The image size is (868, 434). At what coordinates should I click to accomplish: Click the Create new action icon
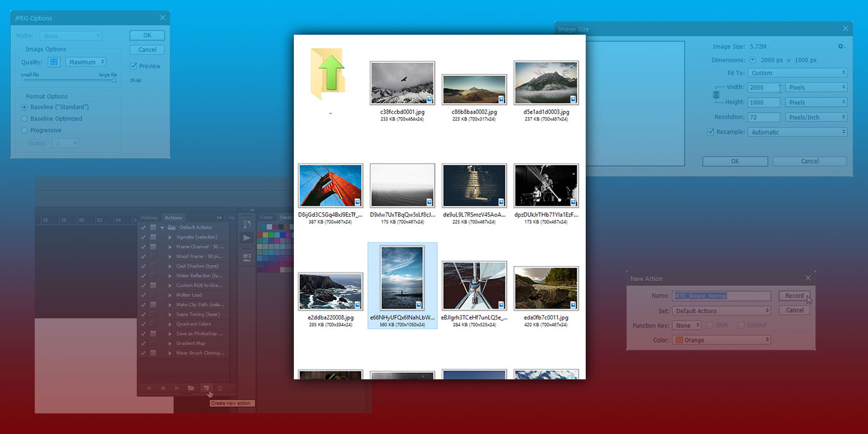(207, 388)
